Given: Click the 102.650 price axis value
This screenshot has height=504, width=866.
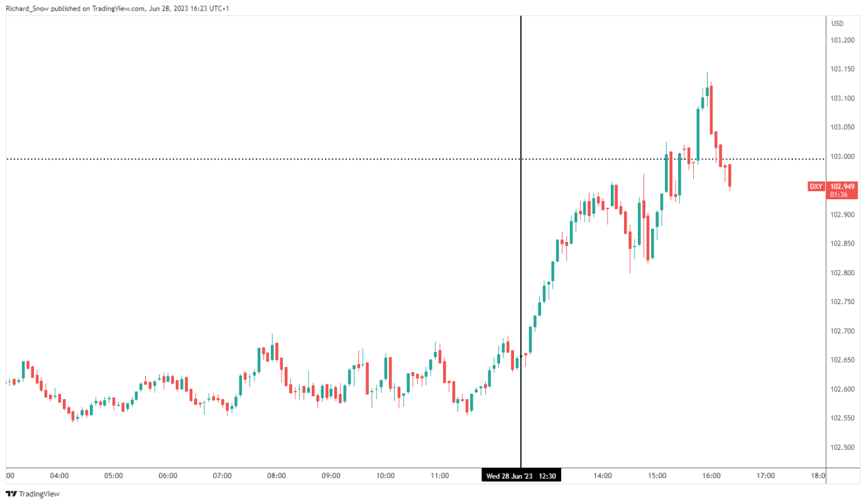Looking at the screenshot, I should coord(843,361).
